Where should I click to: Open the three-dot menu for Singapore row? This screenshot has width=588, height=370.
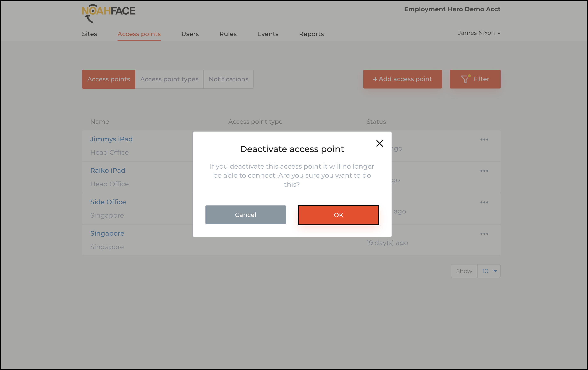[484, 234]
